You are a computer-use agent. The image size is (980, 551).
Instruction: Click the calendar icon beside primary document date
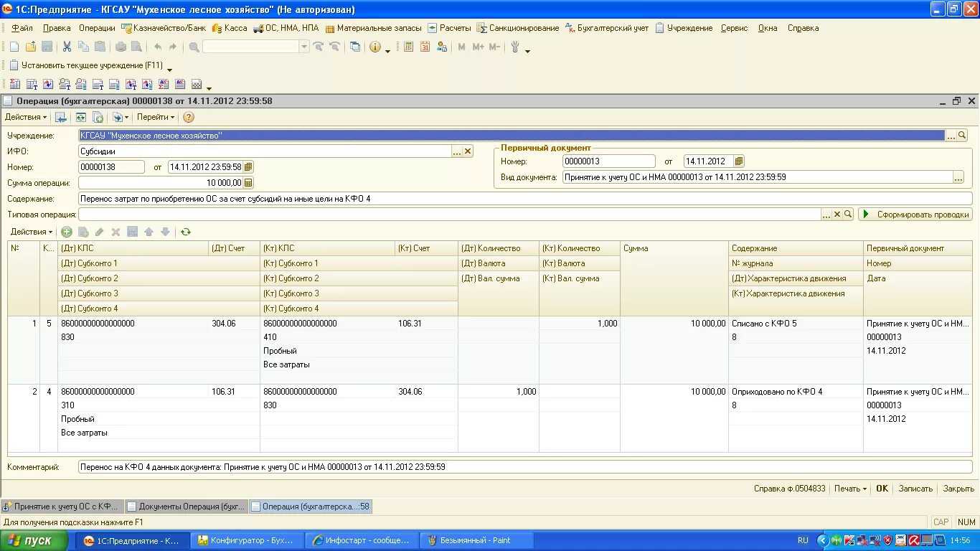click(x=740, y=161)
